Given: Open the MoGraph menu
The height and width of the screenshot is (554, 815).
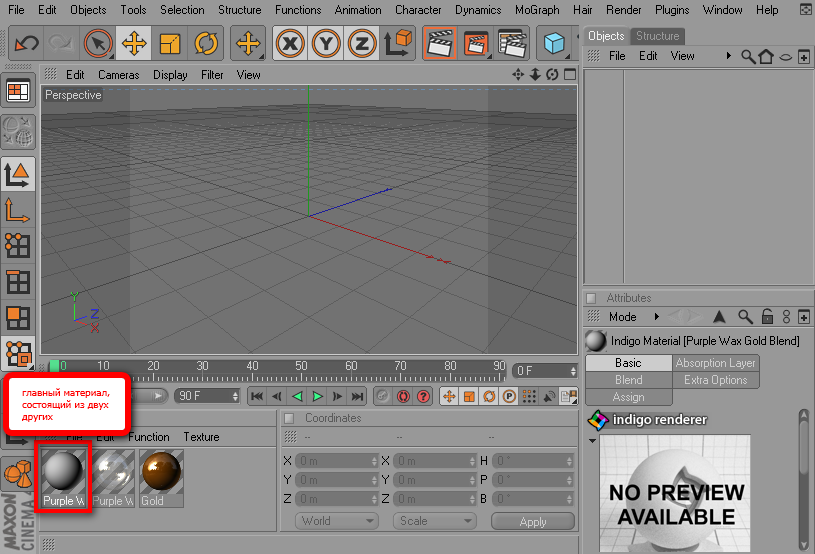Looking at the screenshot, I should [537, 10].
